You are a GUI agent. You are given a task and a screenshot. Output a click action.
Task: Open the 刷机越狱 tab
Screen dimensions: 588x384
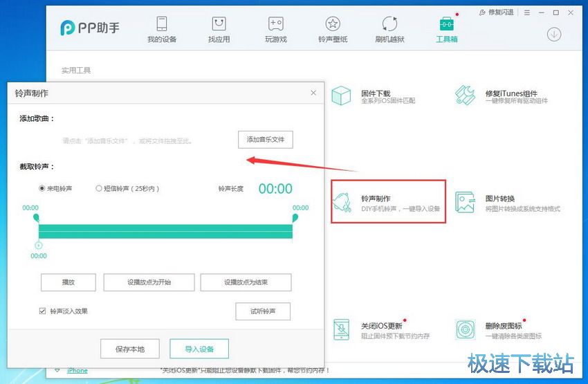pos(389,29)
